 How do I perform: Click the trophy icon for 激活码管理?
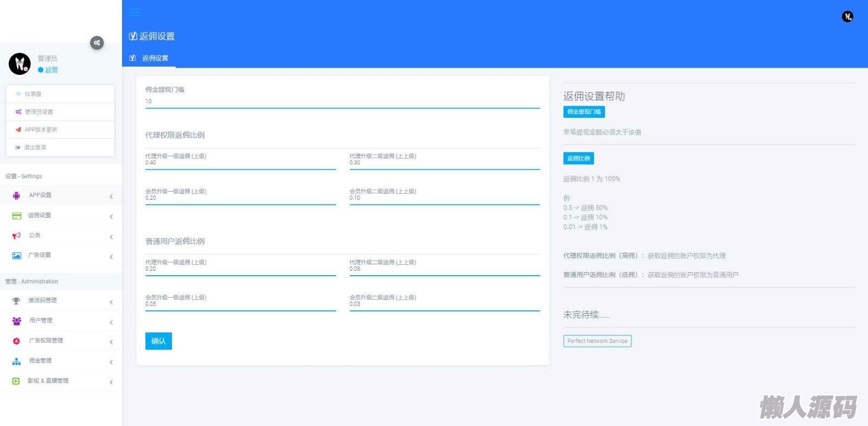point(16,301)
